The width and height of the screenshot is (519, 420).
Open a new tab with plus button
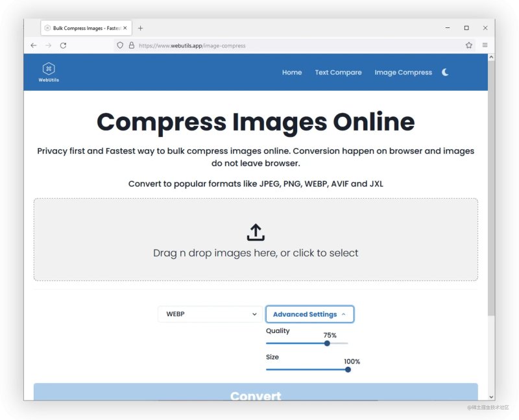click(140, 28)
